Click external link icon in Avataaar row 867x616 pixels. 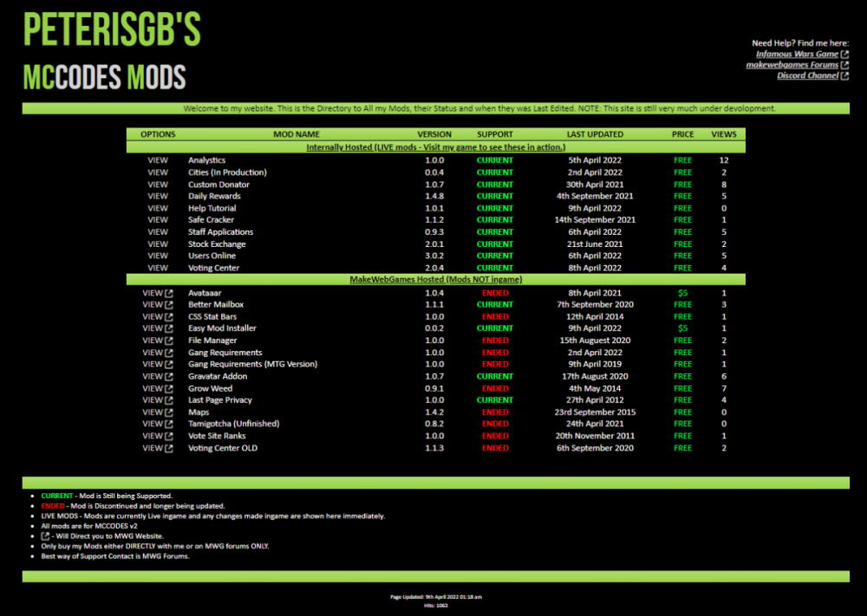169,294
